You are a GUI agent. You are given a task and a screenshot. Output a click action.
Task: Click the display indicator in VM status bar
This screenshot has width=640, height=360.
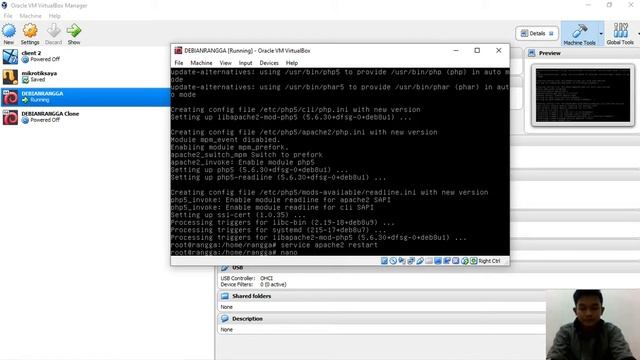click(438, 261)
